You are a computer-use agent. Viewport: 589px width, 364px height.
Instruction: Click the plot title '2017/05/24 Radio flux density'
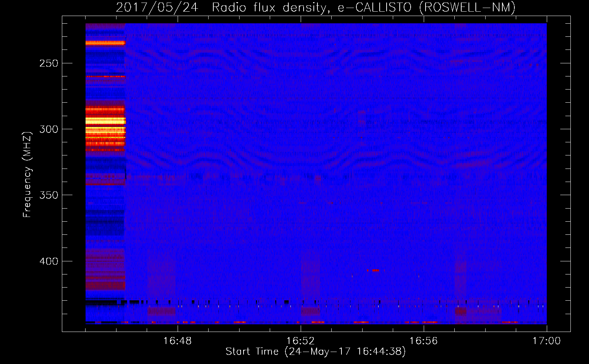[x=221, y=7]
